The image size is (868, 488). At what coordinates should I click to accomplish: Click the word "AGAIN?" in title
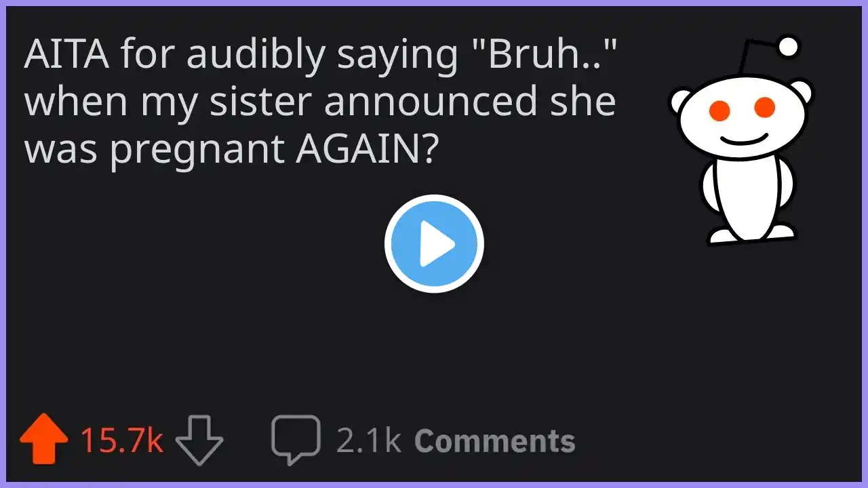pos(366,149)
